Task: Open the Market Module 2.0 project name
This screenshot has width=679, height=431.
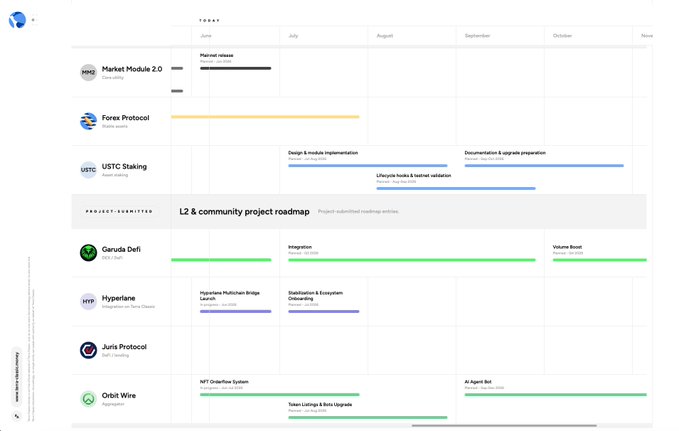Action: pyautogui.click(x=132, y=69)
